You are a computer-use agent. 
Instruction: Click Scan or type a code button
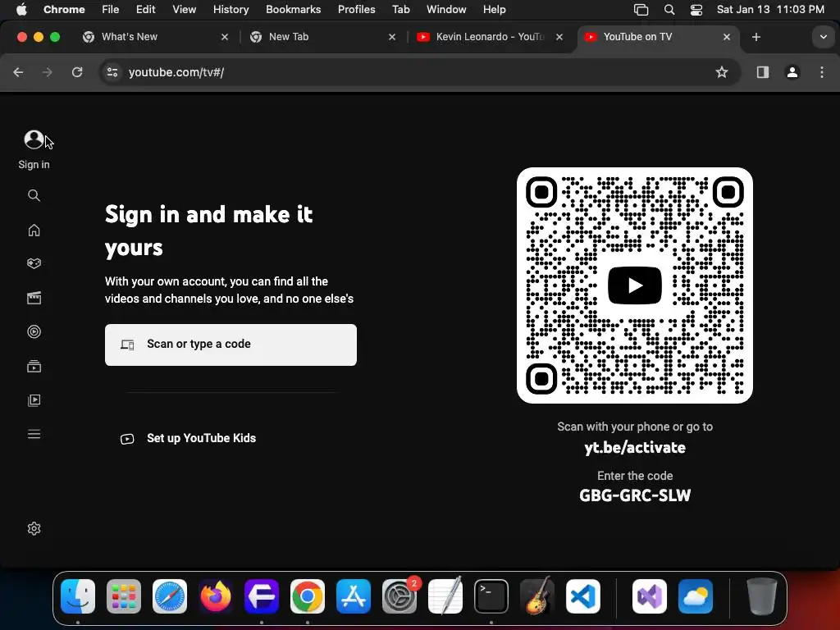pos(231,345)
